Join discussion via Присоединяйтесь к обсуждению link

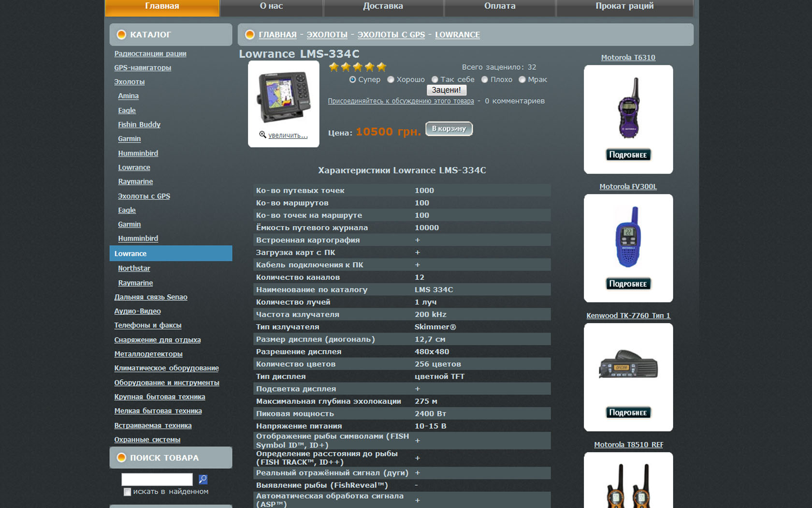[401, 101]
